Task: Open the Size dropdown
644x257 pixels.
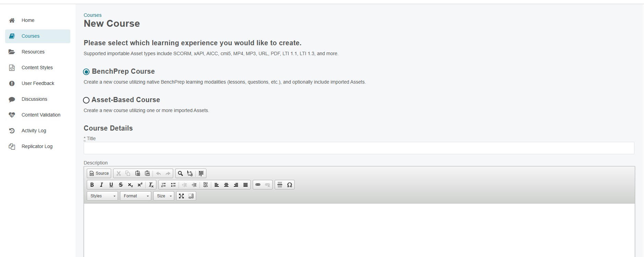Action: click(x=164, y=196)
